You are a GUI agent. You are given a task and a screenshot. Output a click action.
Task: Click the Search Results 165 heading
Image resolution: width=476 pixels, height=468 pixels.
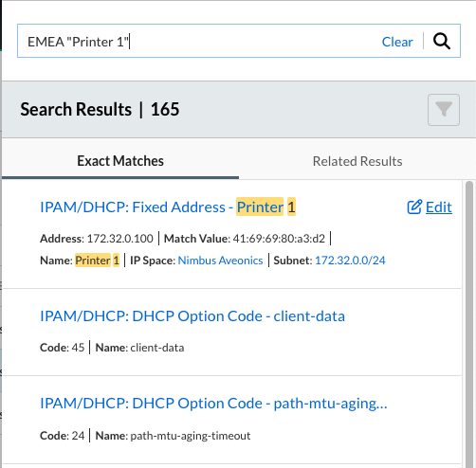point(100,109)
